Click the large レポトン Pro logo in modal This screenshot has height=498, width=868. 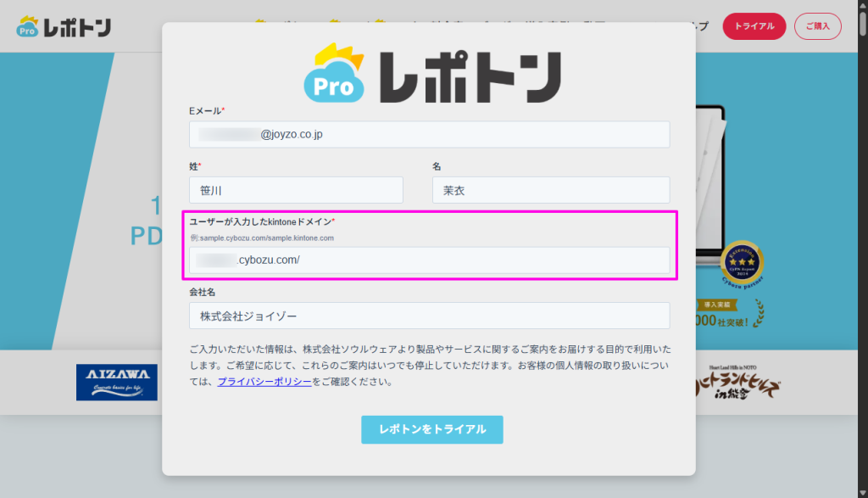click(x=431, y=73)
